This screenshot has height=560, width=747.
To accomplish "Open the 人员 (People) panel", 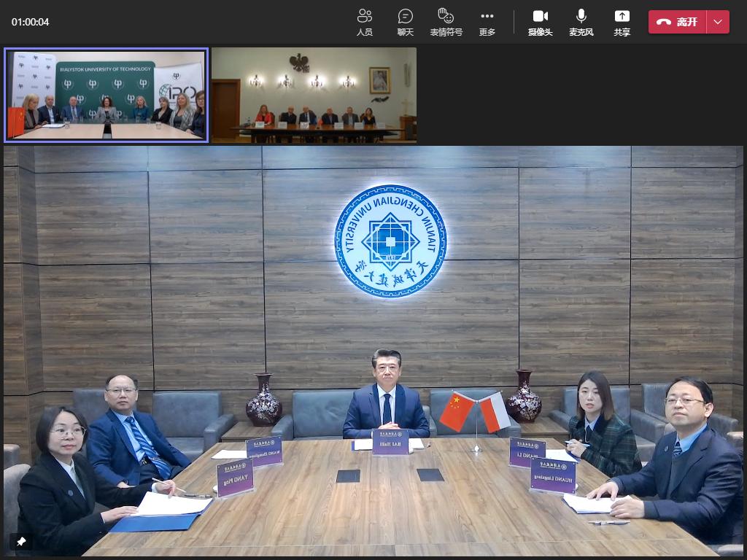I will pyautogui.click(x=365, y=22).
